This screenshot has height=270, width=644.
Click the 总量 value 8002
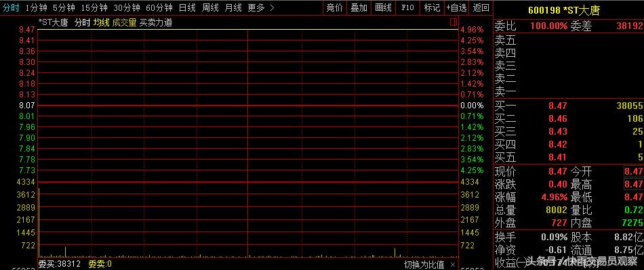[557, 210]
